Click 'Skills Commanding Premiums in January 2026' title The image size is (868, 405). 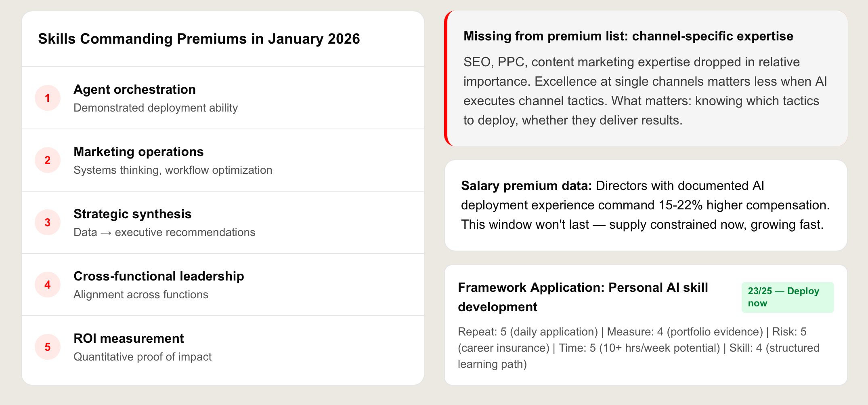tap(199, 39)
